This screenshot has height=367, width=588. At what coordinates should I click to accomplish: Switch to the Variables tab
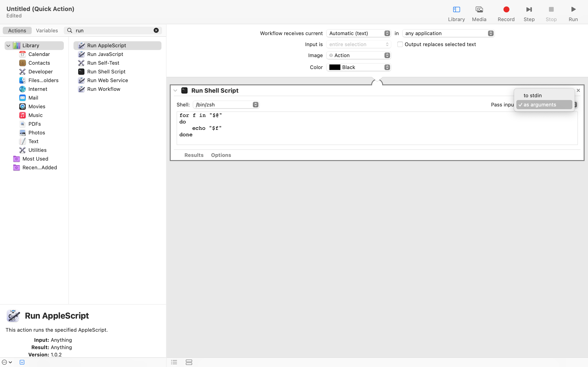point(47,30)
